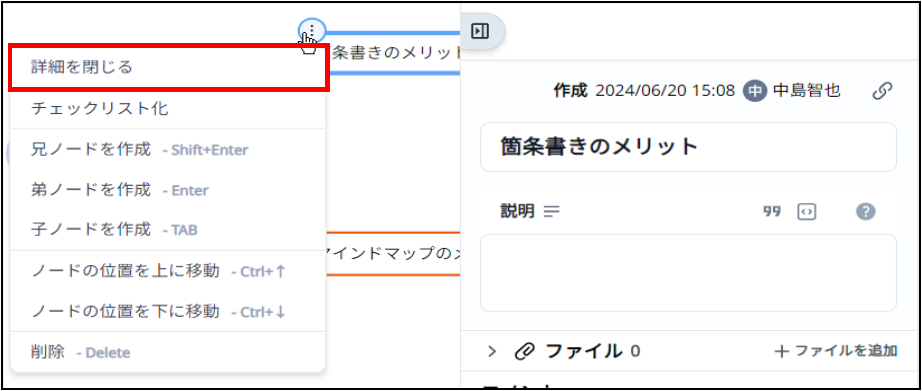Click the ファイル section heading
922x391 pixels.
point(583,352)
